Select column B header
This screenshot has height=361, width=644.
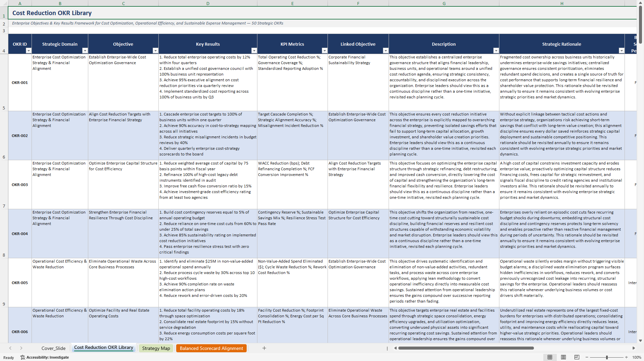(60, 3)
